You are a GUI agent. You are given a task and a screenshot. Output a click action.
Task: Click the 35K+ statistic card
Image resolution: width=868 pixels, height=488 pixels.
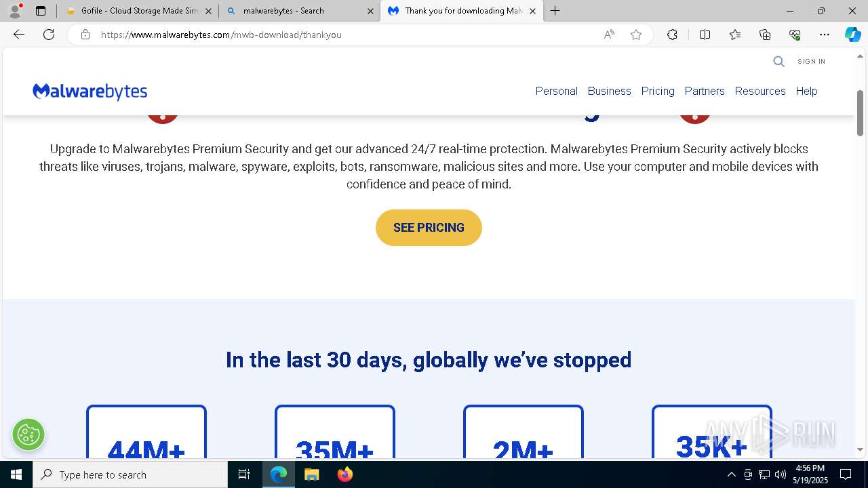tap(712, 432)
